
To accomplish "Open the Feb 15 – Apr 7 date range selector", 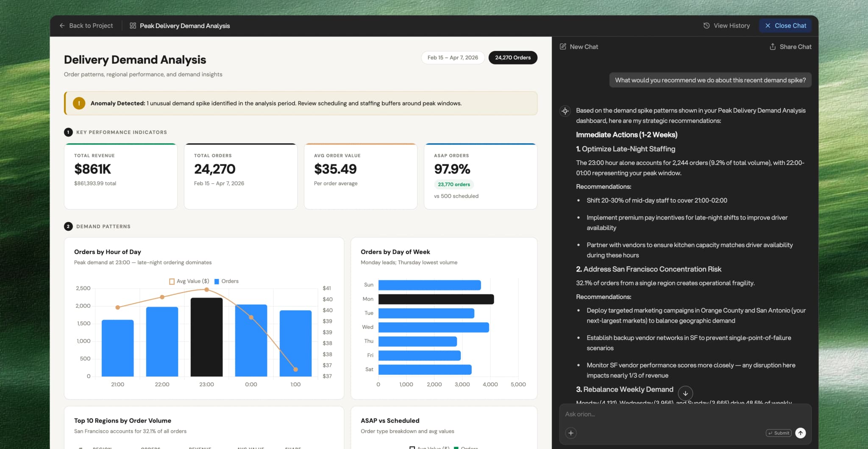I will [453, 57].
